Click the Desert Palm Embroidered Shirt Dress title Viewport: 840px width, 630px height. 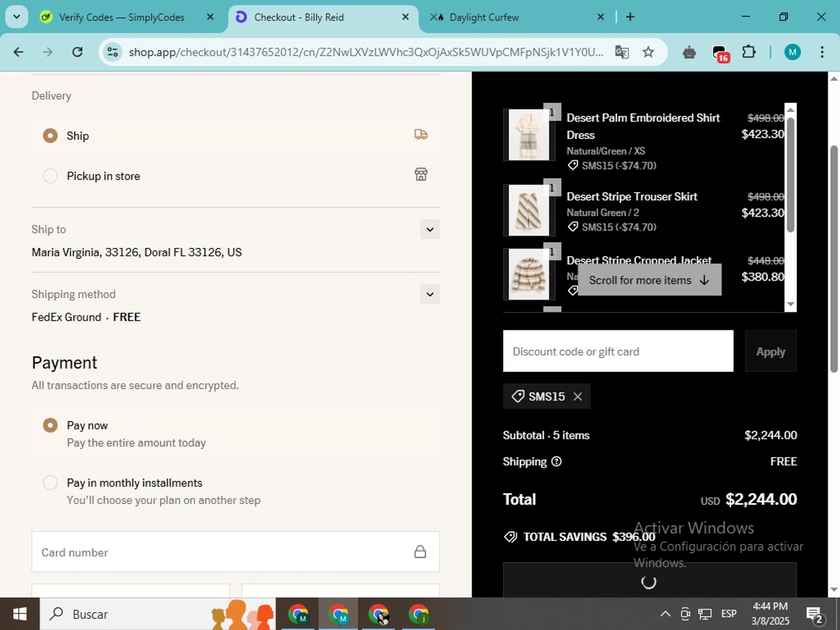(643, 126)
